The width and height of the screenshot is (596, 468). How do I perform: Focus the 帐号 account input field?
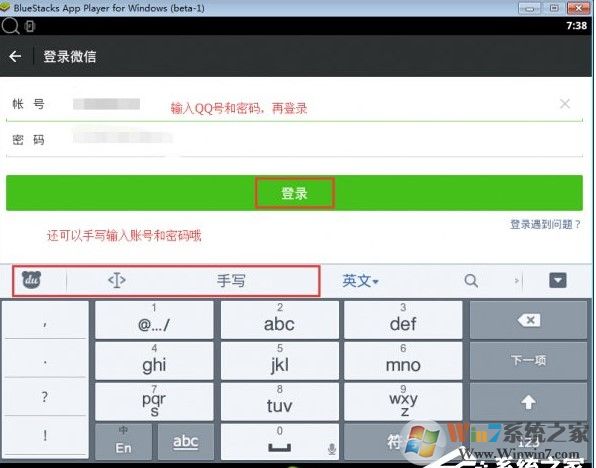294,103
